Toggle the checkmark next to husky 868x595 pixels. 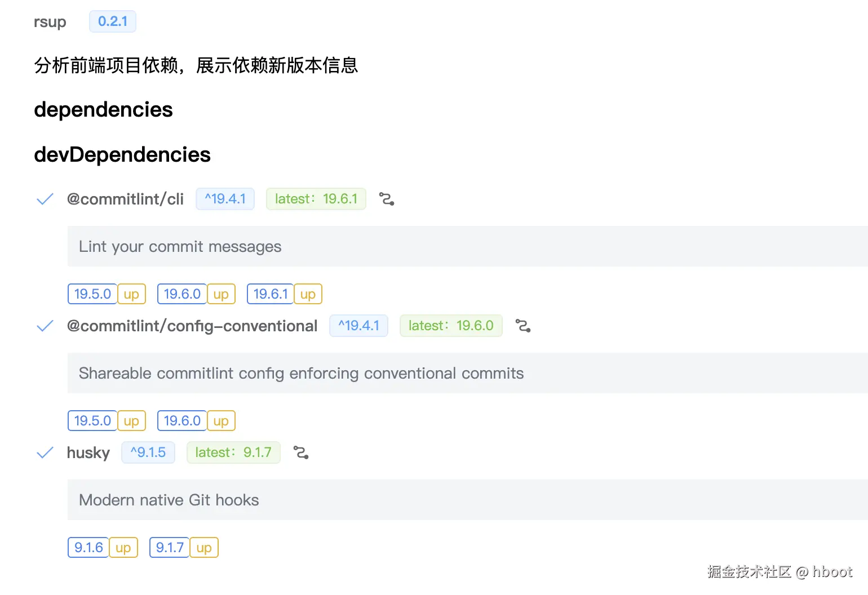tap(45, 452)
